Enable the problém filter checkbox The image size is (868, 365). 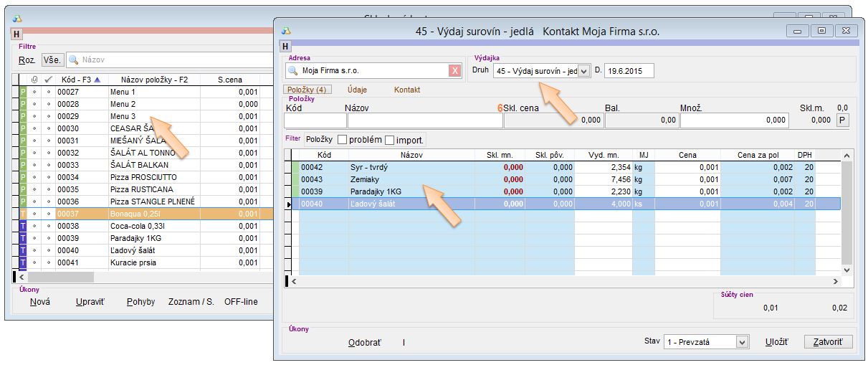click(342, 139)
